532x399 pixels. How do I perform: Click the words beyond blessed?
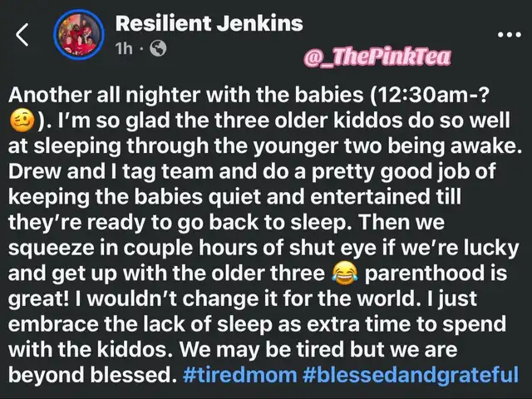pos(91,375)
